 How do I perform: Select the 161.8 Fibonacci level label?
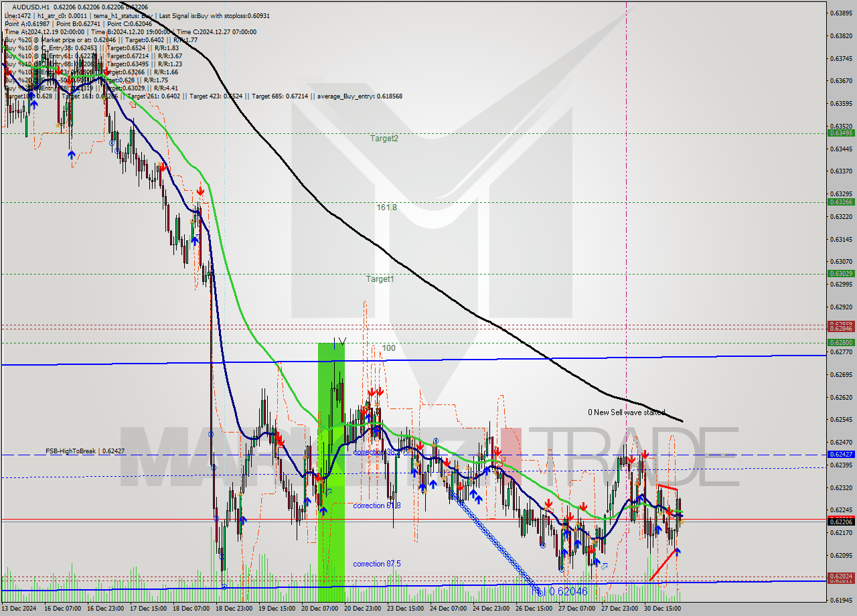point(386,208)
